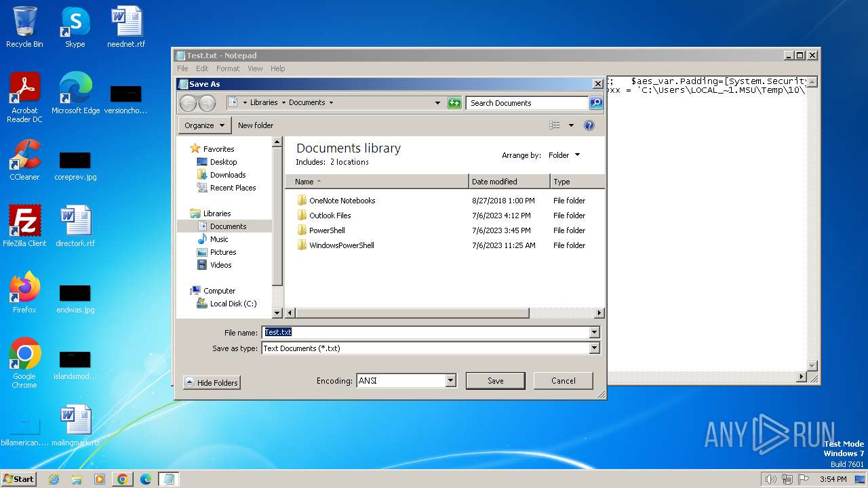Launch FileZilla Client shortcut
The width and height of the screenshot is (868, 488).
click(24, 226)
